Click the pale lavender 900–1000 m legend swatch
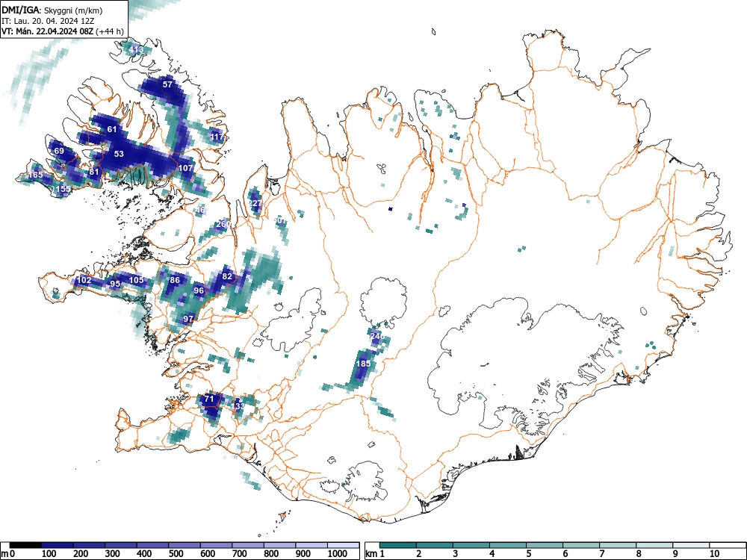The width and height of the screenshot is (747, 560). click(311, 545)
